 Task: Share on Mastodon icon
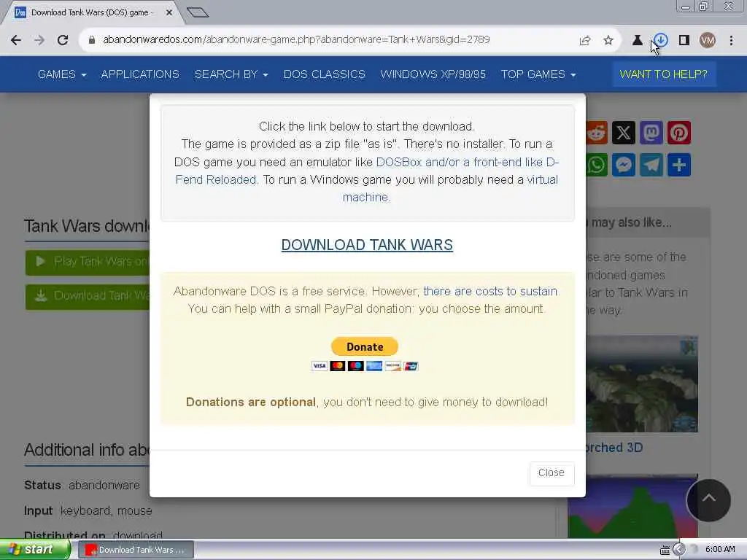[x=651, y=133]
